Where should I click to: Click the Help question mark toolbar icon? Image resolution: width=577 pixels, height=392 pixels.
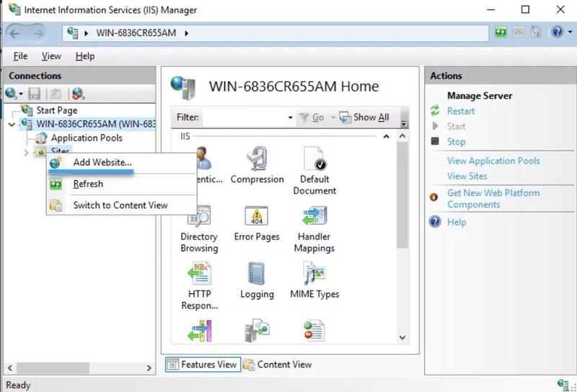point(557,32)
